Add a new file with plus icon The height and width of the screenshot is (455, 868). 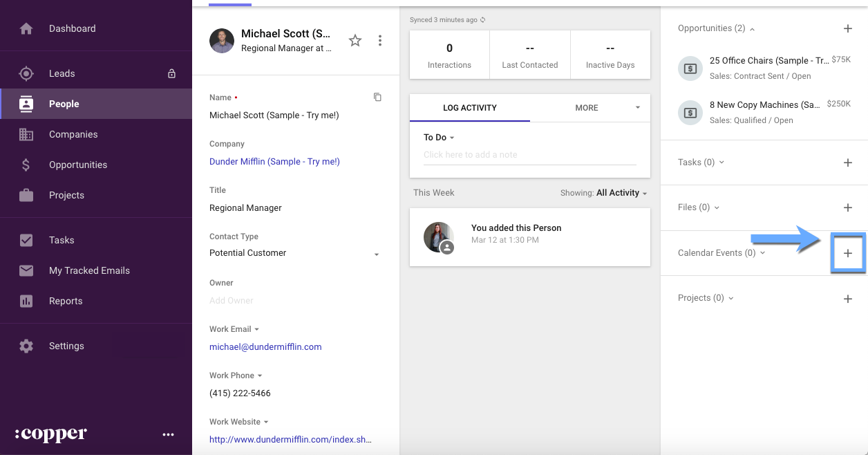(848, 207)
